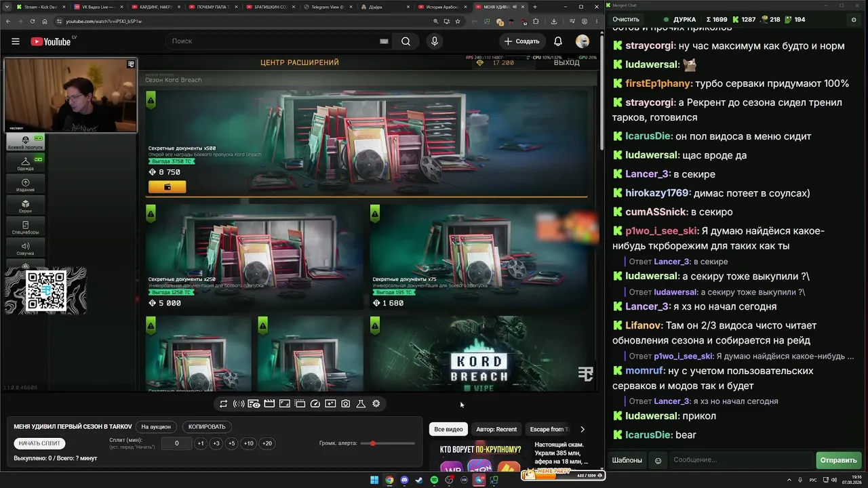Screen dimensions: 868x488
Task: Open YouTube notifications bell
Action: coord(558,41)
